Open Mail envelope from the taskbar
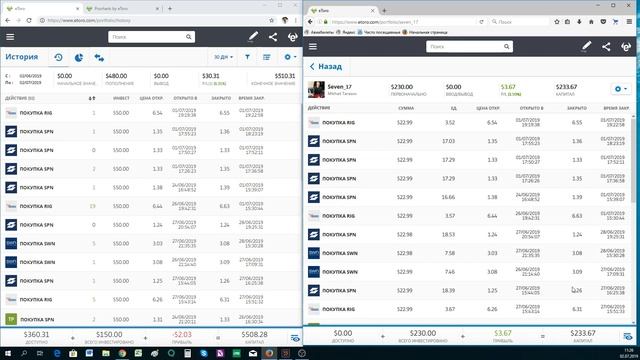The width and height of the screenshot is (640, 360). pyautogui.click(x=253, y=353)
